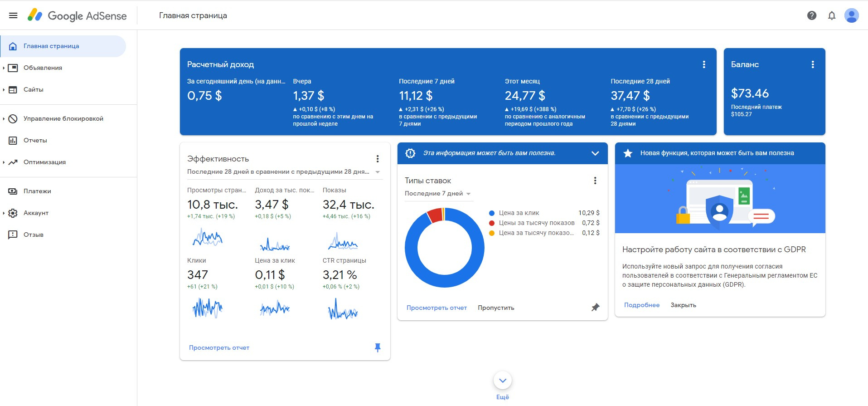868x406 pixels.
Task: Go to Отчеты in the sidebar
Action: point(35,140)
